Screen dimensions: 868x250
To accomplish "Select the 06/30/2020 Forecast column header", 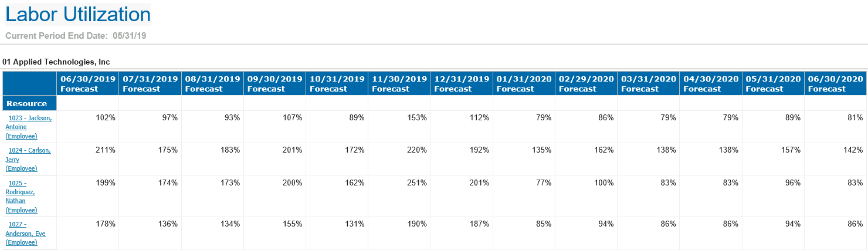I will pos(835,83).
